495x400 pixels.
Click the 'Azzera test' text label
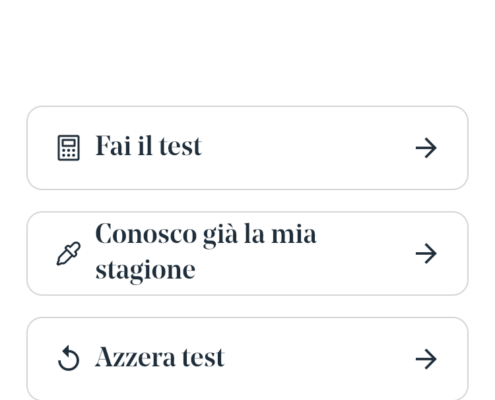point(160,357)
